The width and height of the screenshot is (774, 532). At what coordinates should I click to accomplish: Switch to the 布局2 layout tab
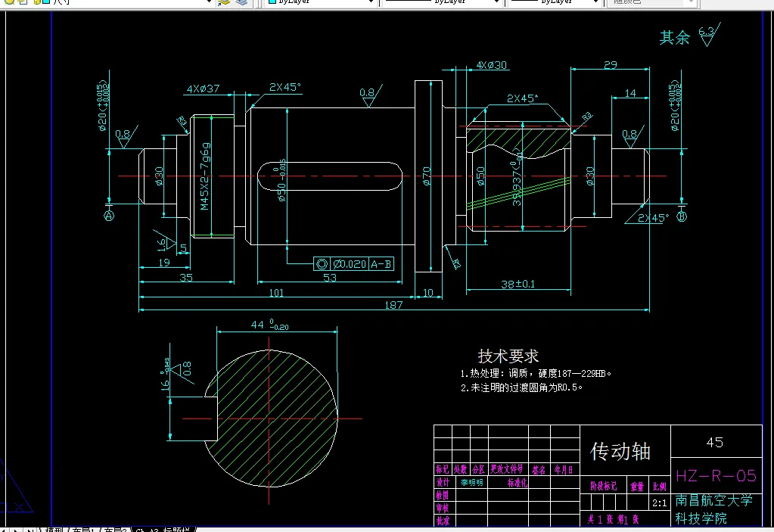(114, 530)
